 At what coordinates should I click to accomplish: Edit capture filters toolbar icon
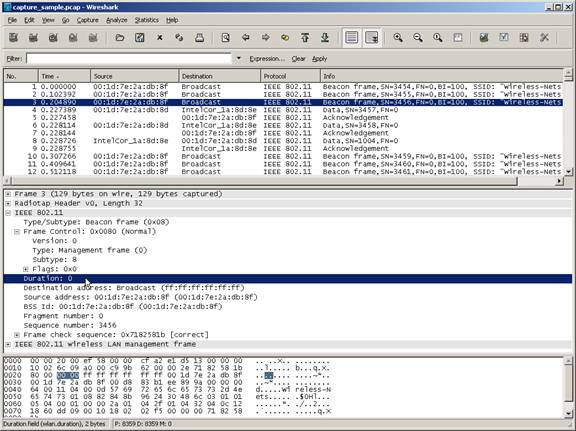(484, 37)
